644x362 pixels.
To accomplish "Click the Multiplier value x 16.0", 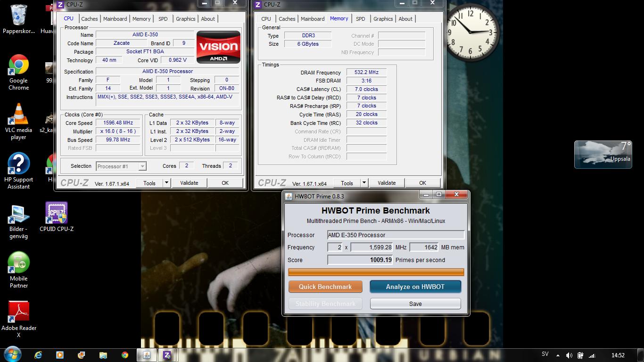I will click(118, 131).
